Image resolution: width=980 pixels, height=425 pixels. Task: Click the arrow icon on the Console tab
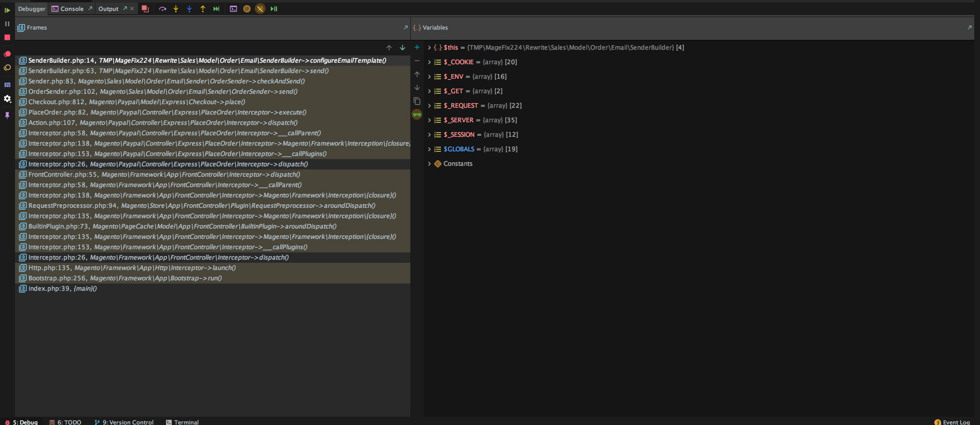point(90,8)
